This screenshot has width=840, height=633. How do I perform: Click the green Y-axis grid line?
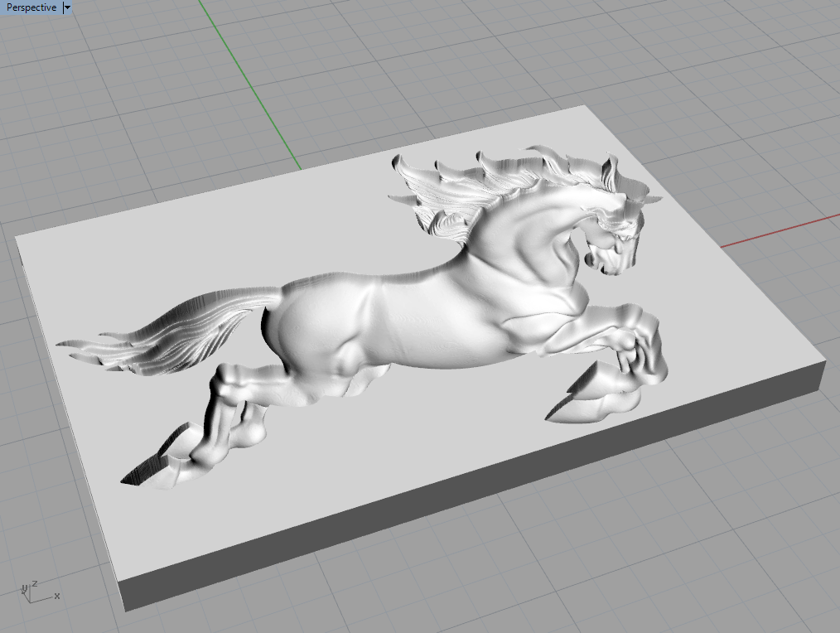pos(249,83)
